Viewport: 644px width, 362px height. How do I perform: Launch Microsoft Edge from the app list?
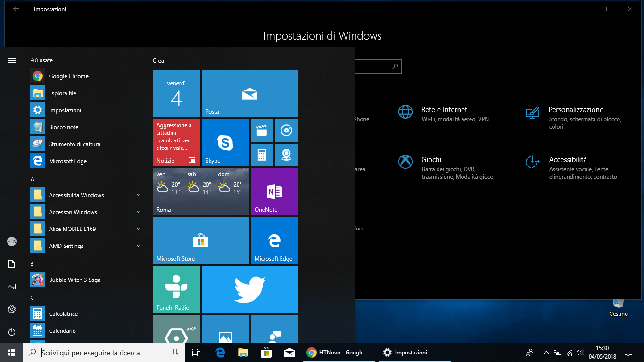[86, 161]
